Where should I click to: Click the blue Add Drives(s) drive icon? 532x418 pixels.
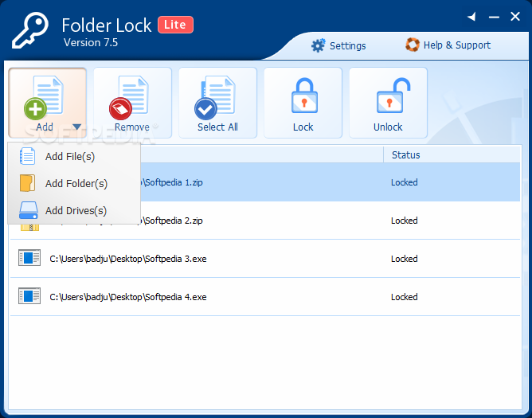(29, 210)
